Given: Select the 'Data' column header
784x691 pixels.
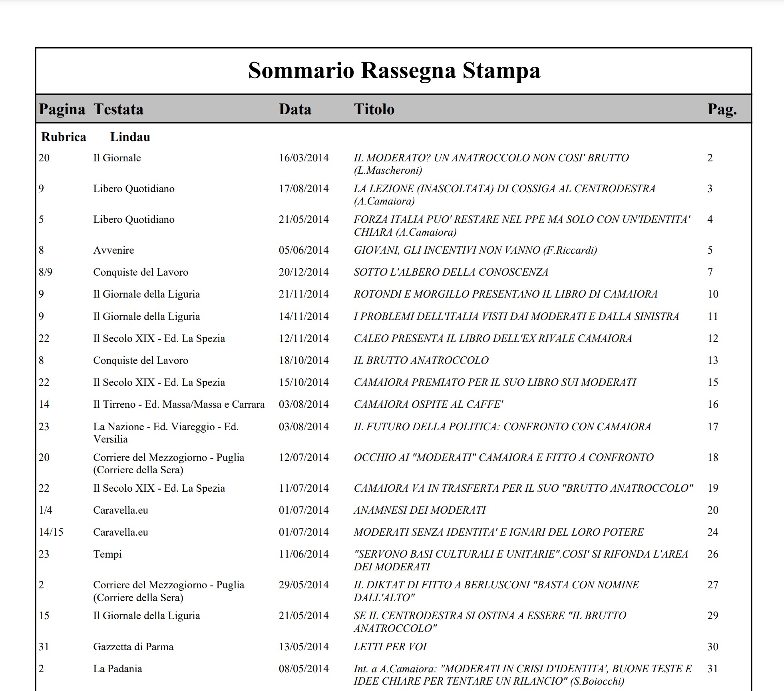Looking at the screenshot, I should (x=295, y=109).
